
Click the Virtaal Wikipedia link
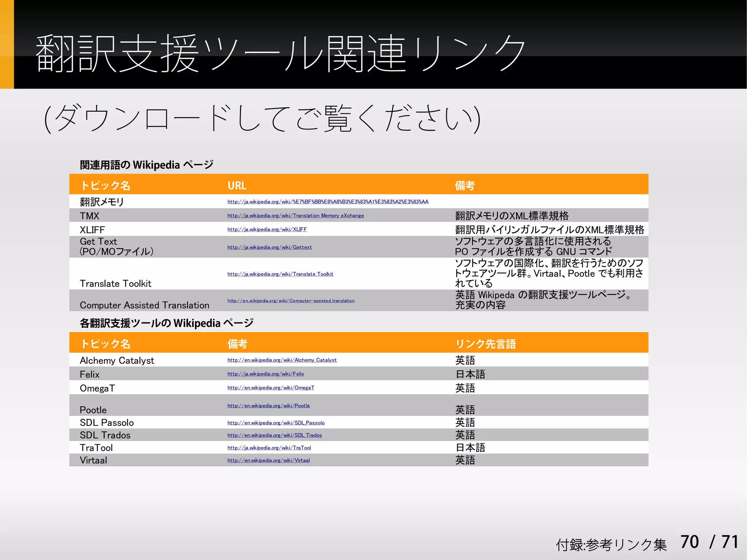coord(268,460)
